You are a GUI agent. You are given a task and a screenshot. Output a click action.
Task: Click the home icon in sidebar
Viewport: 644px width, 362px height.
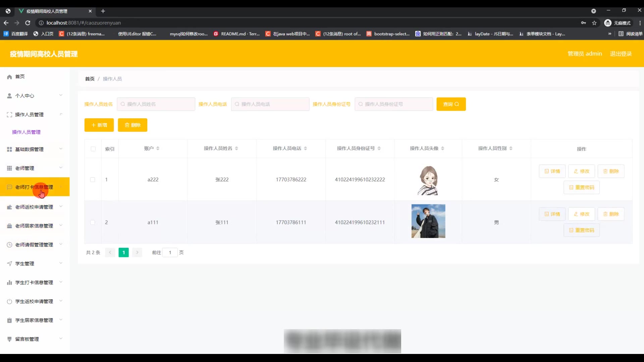click(x=9, y=77)
